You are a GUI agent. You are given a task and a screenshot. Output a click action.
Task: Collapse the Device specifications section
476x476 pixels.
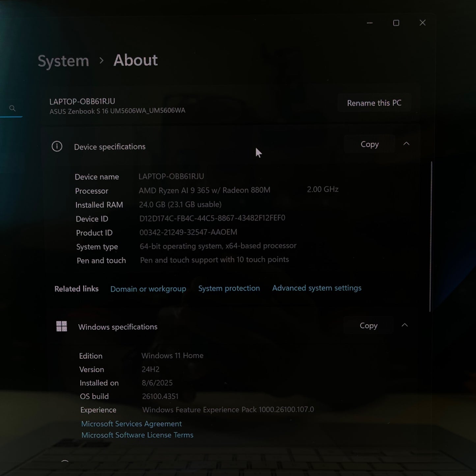coord(406,144)
